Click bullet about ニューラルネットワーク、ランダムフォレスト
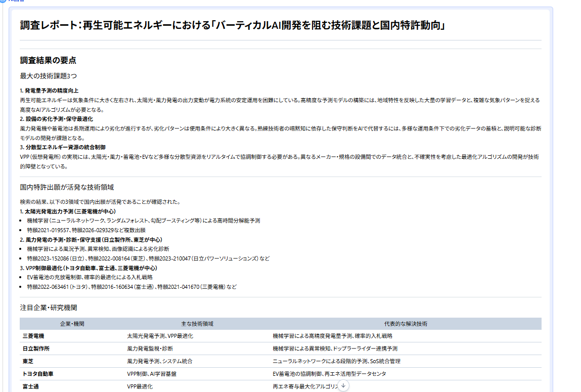 coord(144,221)
